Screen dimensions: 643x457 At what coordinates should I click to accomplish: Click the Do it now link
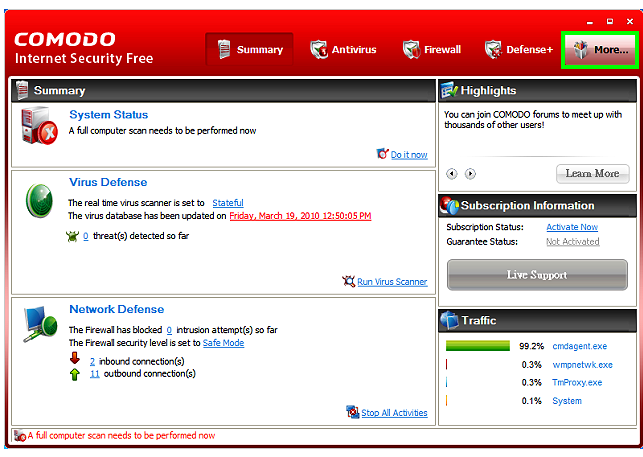pos(409,155)
